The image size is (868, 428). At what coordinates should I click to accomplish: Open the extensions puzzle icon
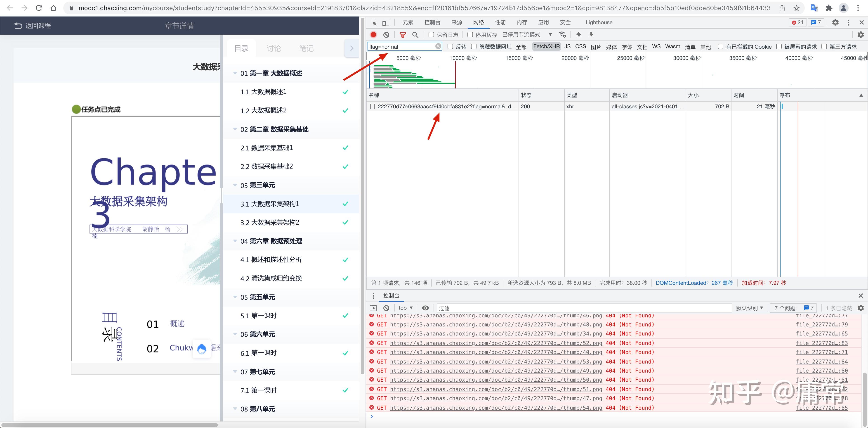pos(829,8)
